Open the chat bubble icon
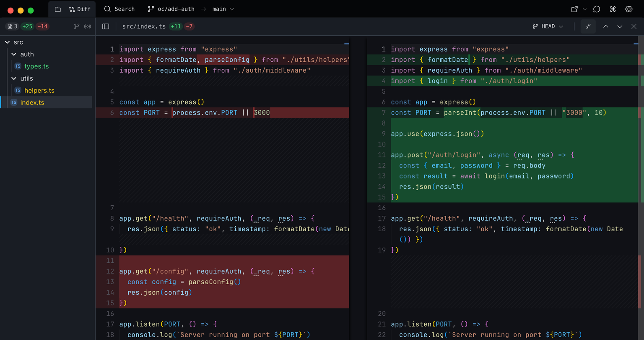Screen dimensions: 644x340 [597, 9]
